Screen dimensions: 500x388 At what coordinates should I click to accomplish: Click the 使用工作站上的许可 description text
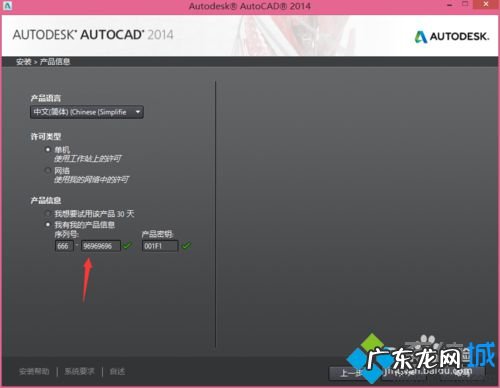(88, 159)
